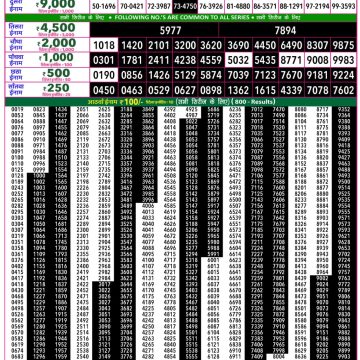
Task: Select the white-highlighted number 1018
Action: coord(104,45)
